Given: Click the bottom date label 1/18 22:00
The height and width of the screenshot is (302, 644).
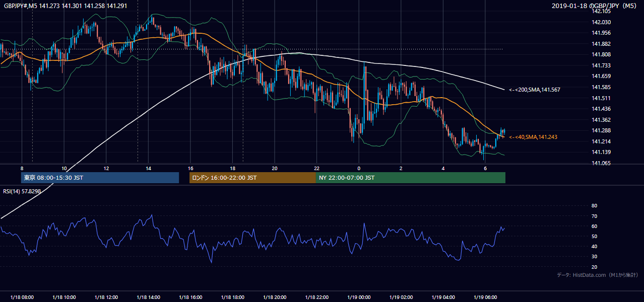Looking at the screenshot, I should [x=316, y=297].
